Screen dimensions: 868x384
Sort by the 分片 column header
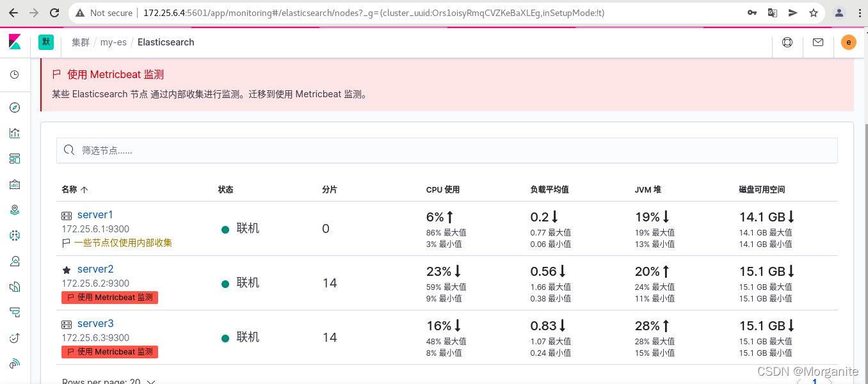click(330, 190)
